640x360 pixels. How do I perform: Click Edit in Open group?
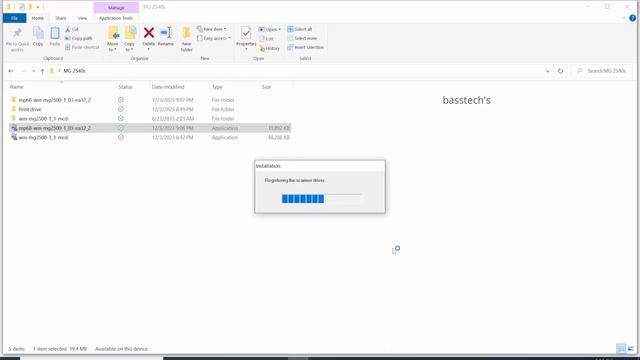266,39
